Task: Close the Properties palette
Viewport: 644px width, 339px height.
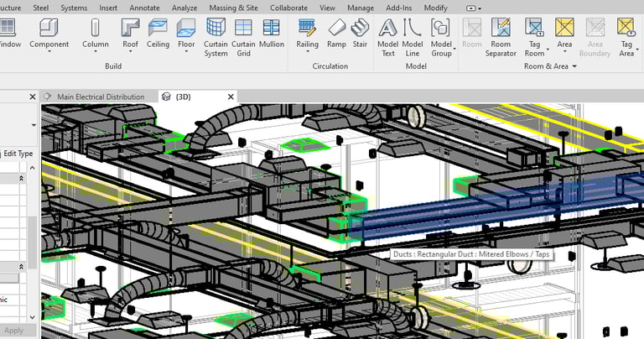Action: point(33,96)
